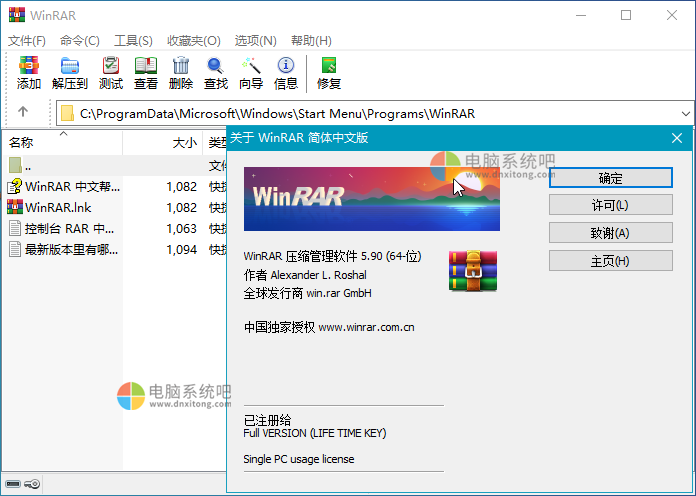Click the 许可(L) license button
Viewport: 696px width, 496px height.
(611, 205)
